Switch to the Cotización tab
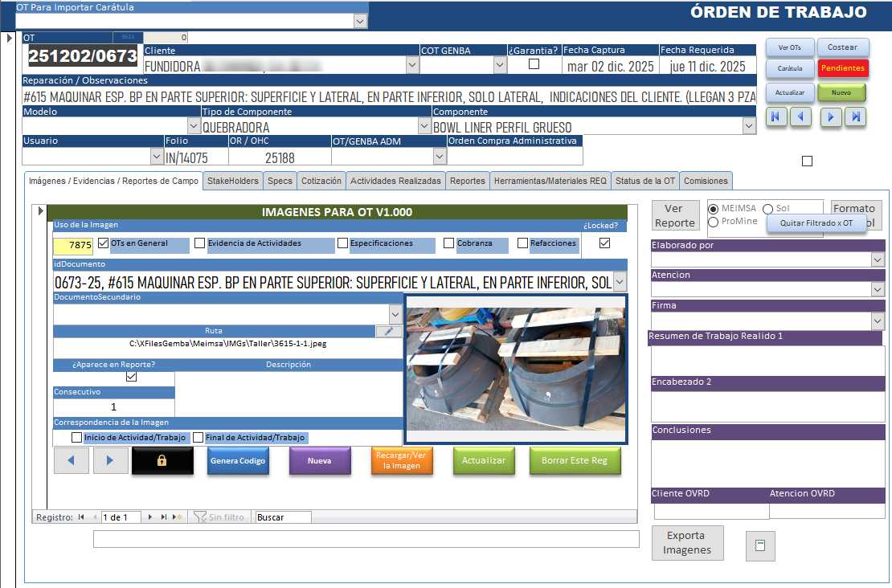The image size is (892, 588). coord(321,181)
